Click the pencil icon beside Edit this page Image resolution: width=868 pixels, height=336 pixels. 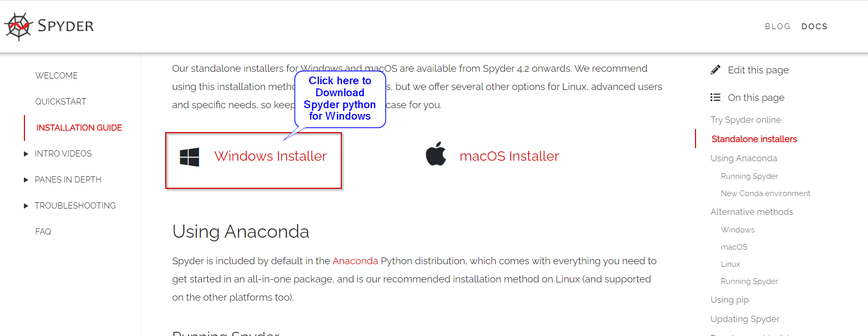pos(716,69)
